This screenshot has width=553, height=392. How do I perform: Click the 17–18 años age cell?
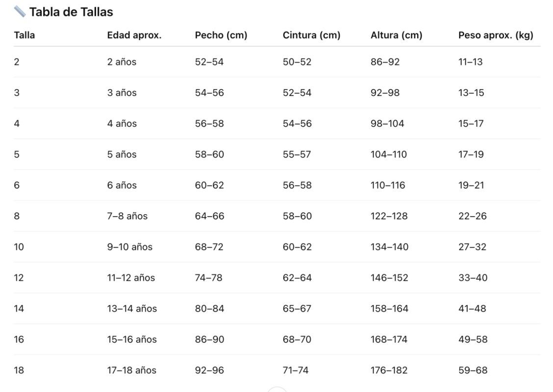pyautogui.click(x=132, y=370)
